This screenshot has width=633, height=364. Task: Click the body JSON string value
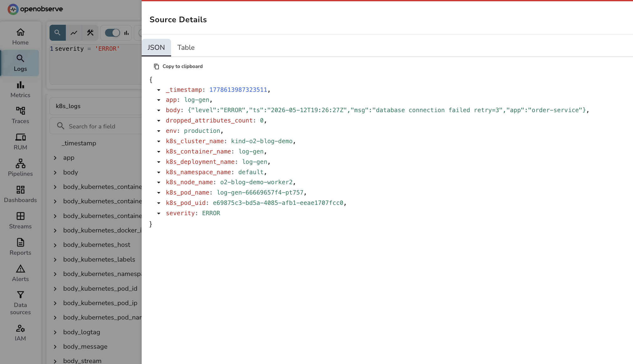(x=387, y=110)
